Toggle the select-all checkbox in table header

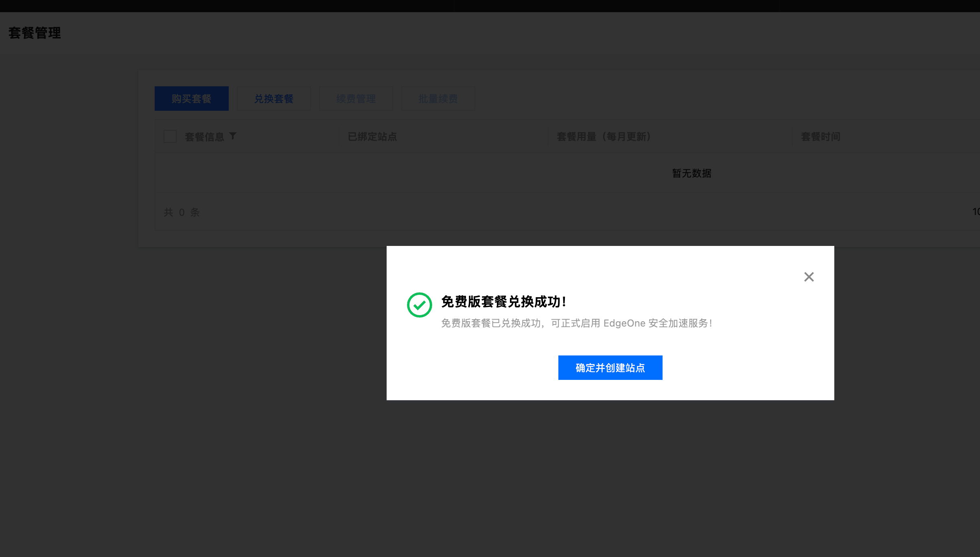point(170,136)
